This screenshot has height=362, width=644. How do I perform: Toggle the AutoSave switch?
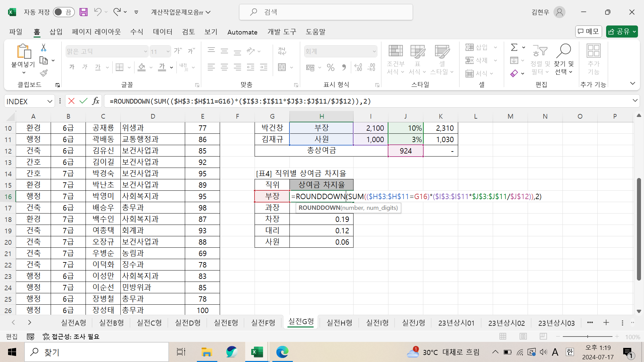click(x=63, y=12)
